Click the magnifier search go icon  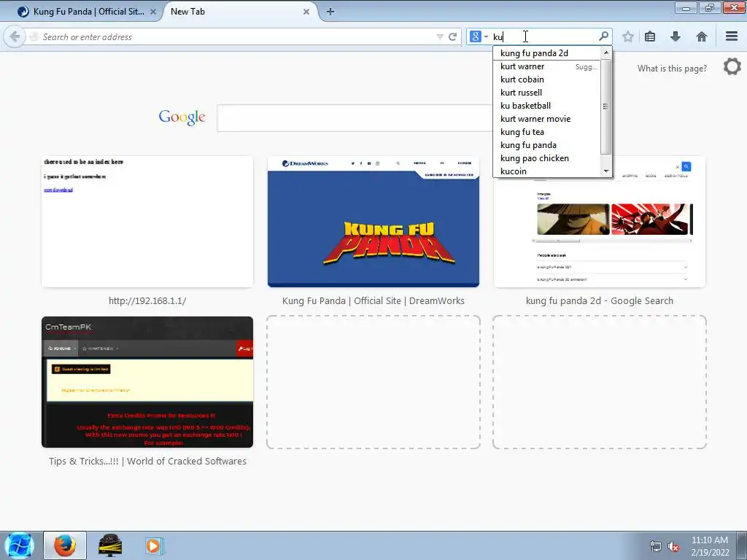click(x=603, y=36)
